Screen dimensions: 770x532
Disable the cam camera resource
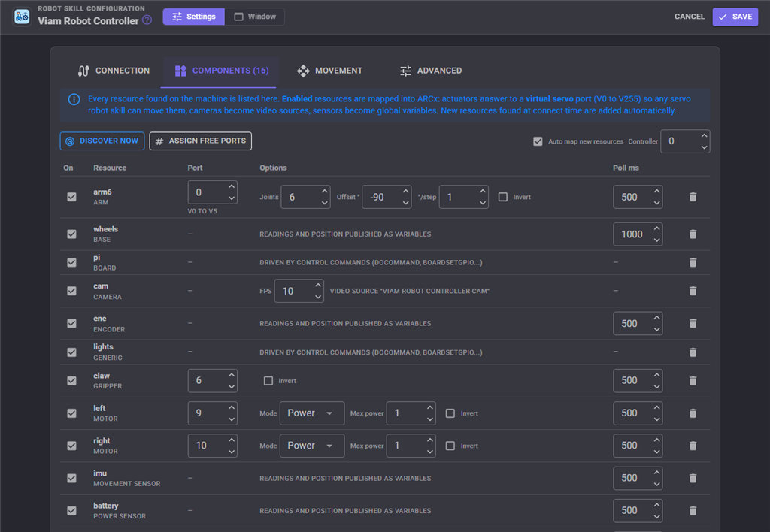click(71, 291)
